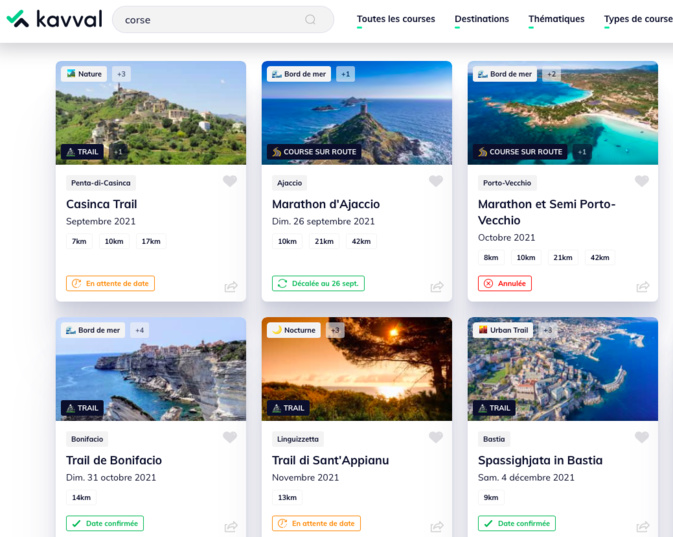The height and width of the screenshot is (537, 673).
Task: Click the search field containing 'corse'
Action: [210, 20]
